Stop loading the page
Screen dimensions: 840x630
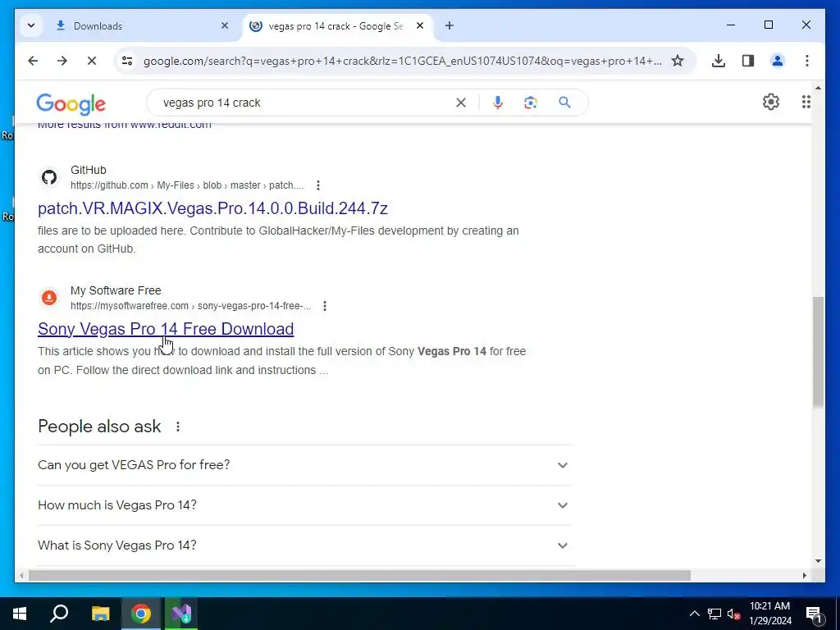[92, 61]
